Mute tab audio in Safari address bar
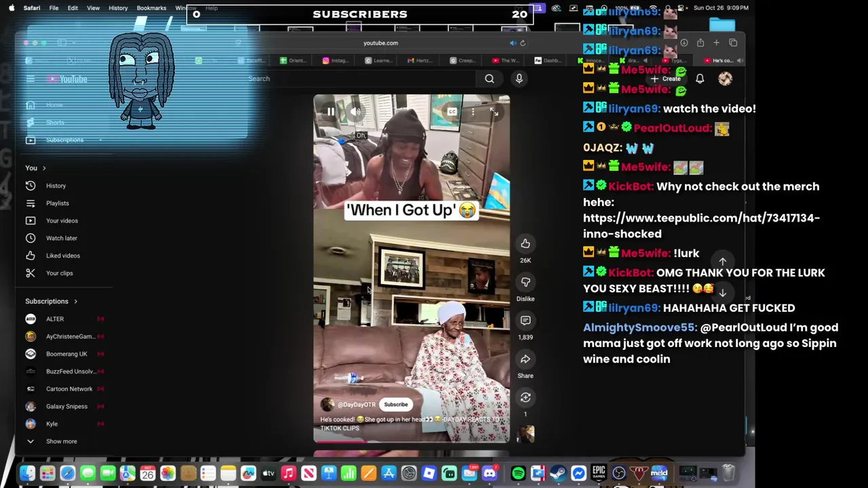The height and width of the screenshot is (488, 868). point(513,43)
